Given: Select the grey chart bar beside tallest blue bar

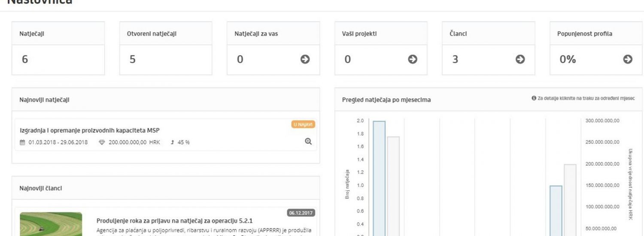Looking at the screenshot, I should pyautogui.click(x=393, y=186).
